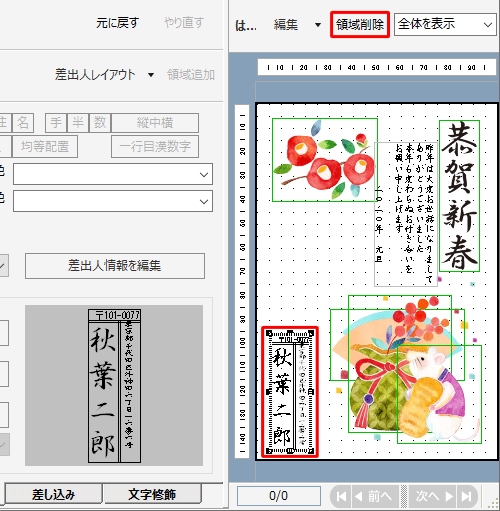Click 差出人レイアウト label

pos(95,75)
